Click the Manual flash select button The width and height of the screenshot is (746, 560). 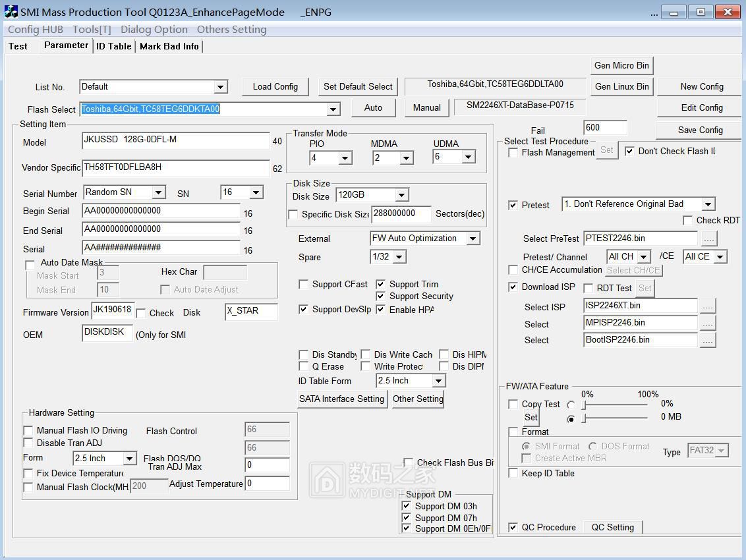427,108
